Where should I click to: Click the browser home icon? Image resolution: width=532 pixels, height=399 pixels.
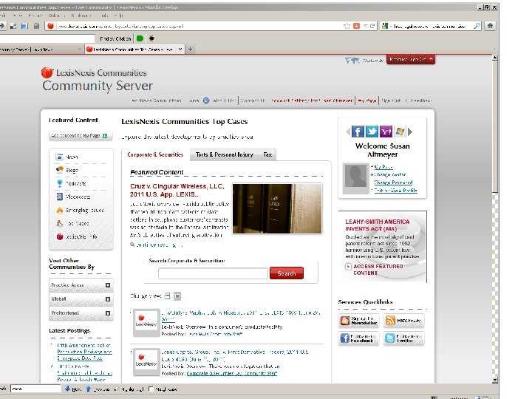click(490, 26)
